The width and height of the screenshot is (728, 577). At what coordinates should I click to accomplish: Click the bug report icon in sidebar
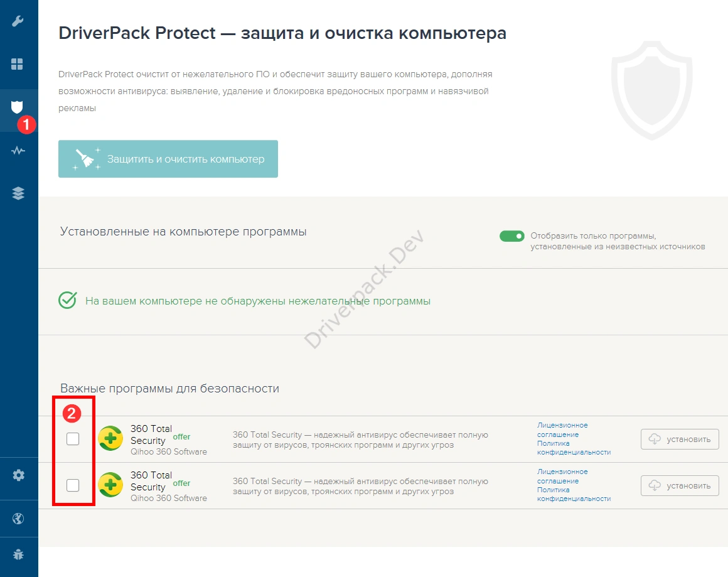coord(18,554)
